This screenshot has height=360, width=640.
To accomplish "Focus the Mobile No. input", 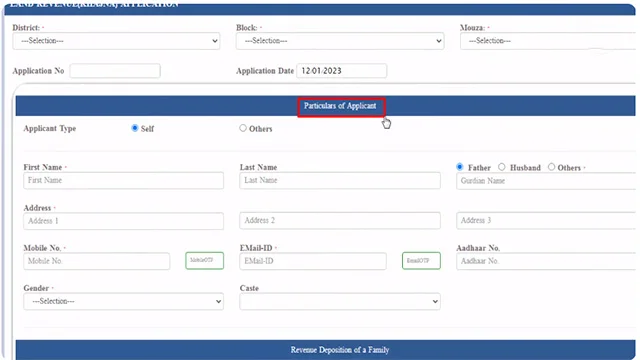I will tap(97, 261).
